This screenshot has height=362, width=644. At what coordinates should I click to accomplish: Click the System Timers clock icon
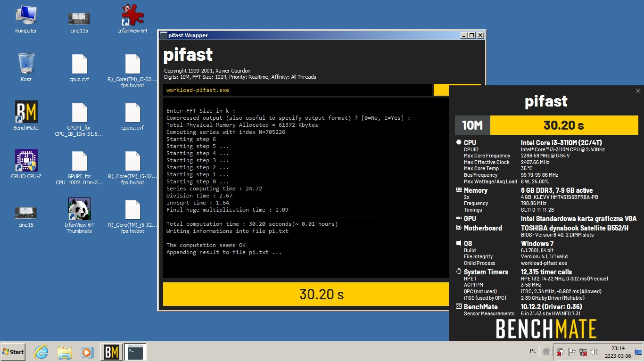[459, 271]
